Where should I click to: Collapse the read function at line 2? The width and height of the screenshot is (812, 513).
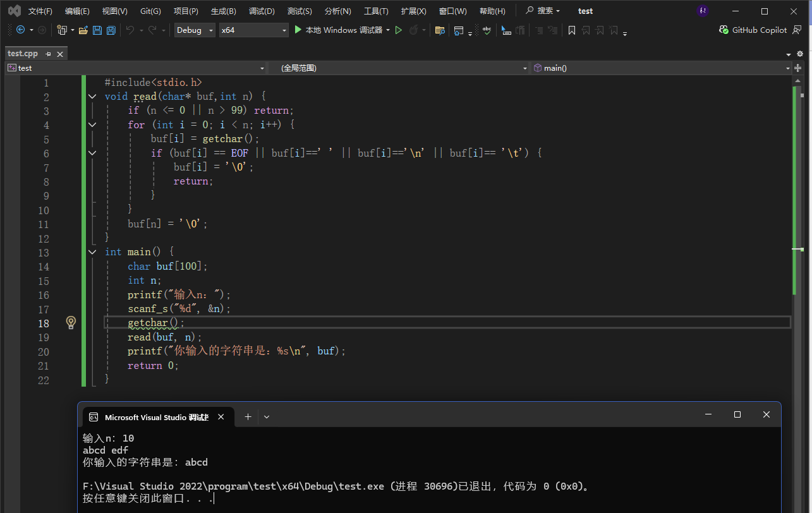92,97
